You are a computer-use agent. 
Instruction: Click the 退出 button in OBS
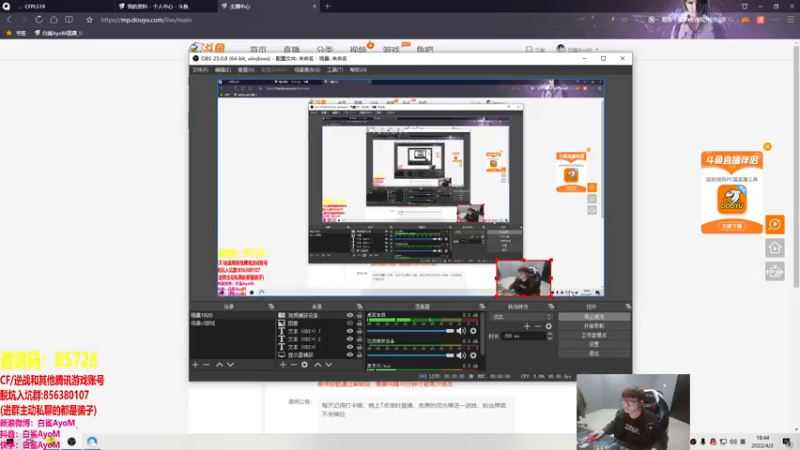pyautogui.click(x=594, y=353)
